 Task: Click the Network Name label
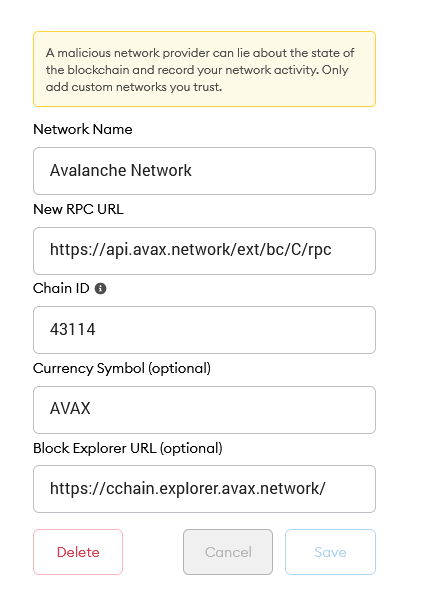83,129
